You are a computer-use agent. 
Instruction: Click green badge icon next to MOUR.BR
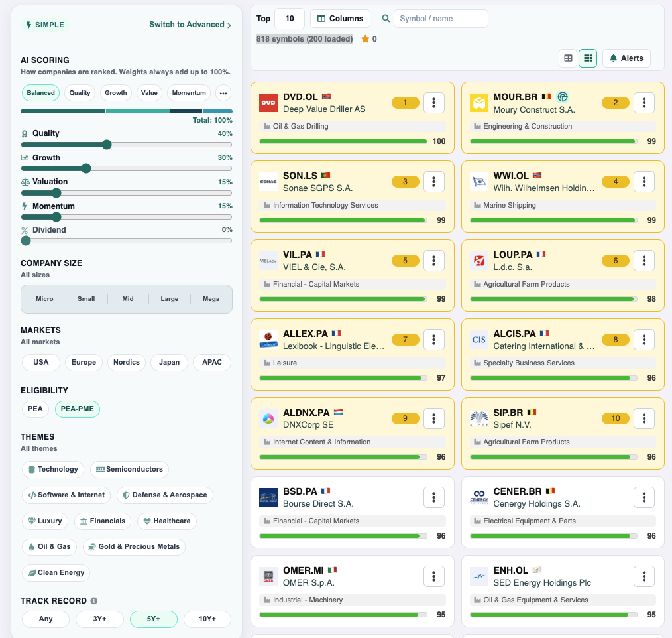[562, 97]
